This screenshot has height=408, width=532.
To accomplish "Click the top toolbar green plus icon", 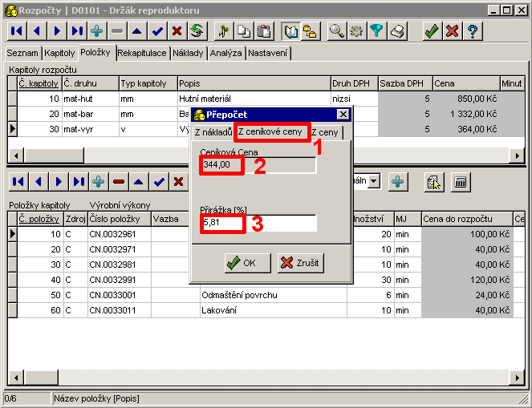I will (97, 31).
